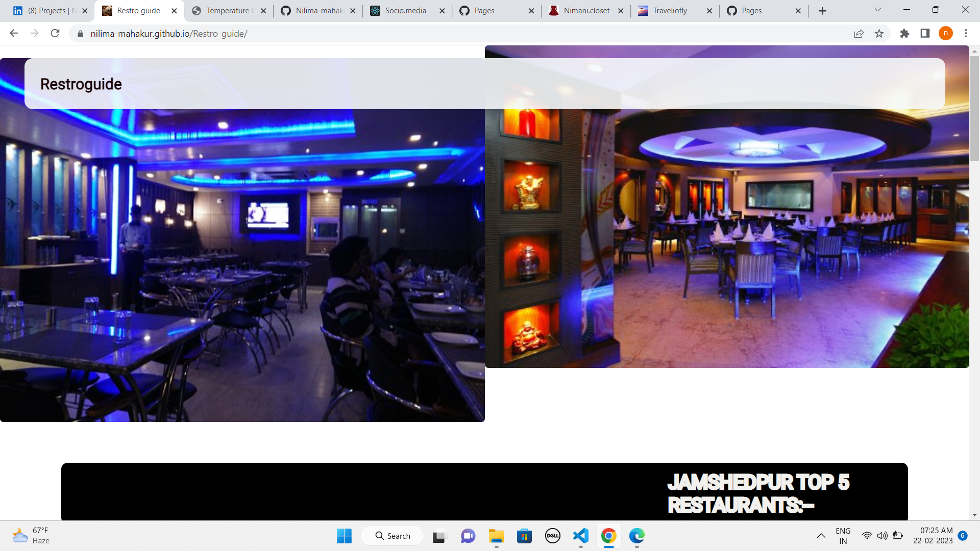Viewport: 980px width, 551px height.
Task: Open Microsoft Edge from taskbar
Action: tap(636, 536)
